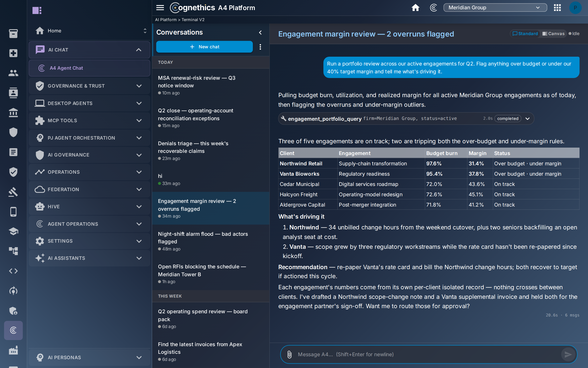
Task: Click the AI Platform breadcrumb link
Action: (166, 20)
